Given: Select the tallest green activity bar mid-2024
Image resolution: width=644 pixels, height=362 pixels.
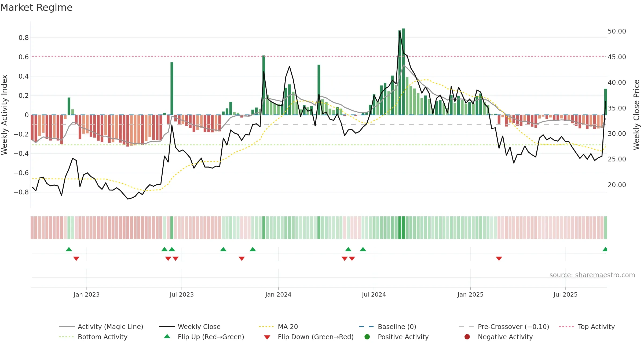Looking at the screenshot, I should 403,72.
